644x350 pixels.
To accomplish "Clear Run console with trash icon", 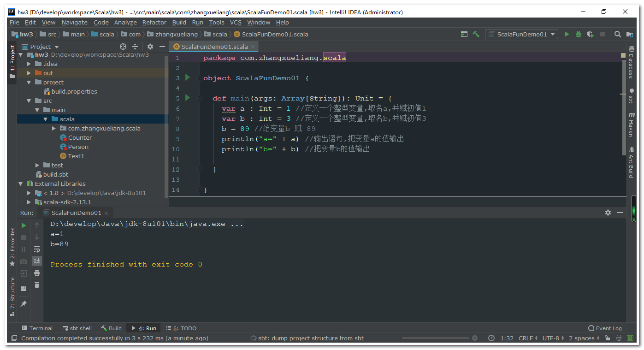I will [37, 285].
